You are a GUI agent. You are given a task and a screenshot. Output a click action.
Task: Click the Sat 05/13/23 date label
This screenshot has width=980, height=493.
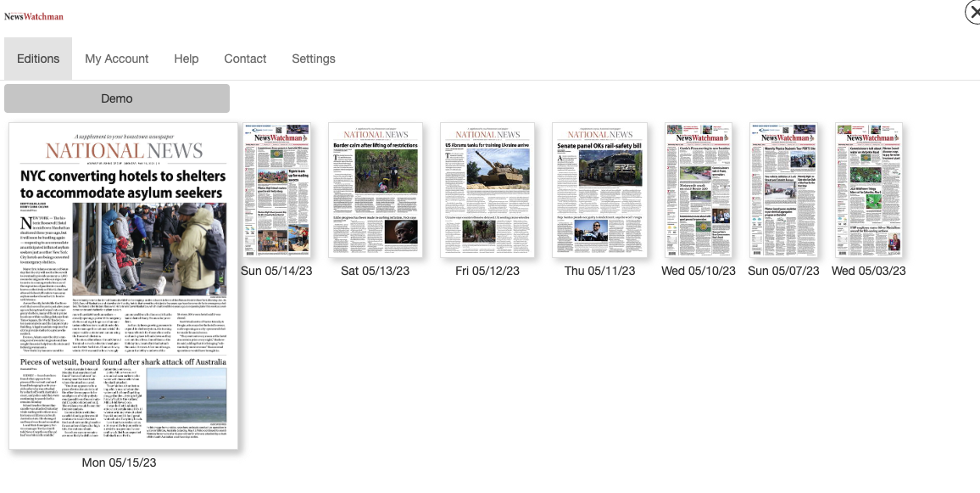pos(376,271)
